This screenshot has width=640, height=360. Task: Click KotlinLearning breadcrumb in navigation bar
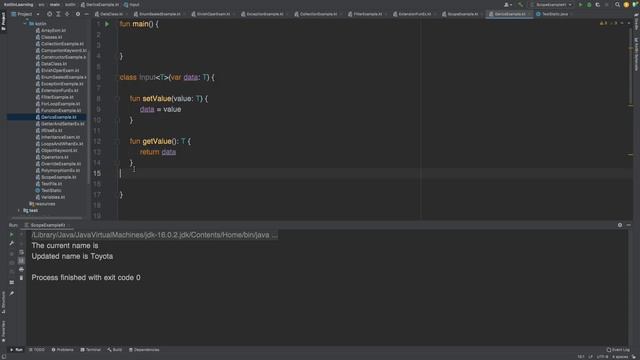coord(18,4)
